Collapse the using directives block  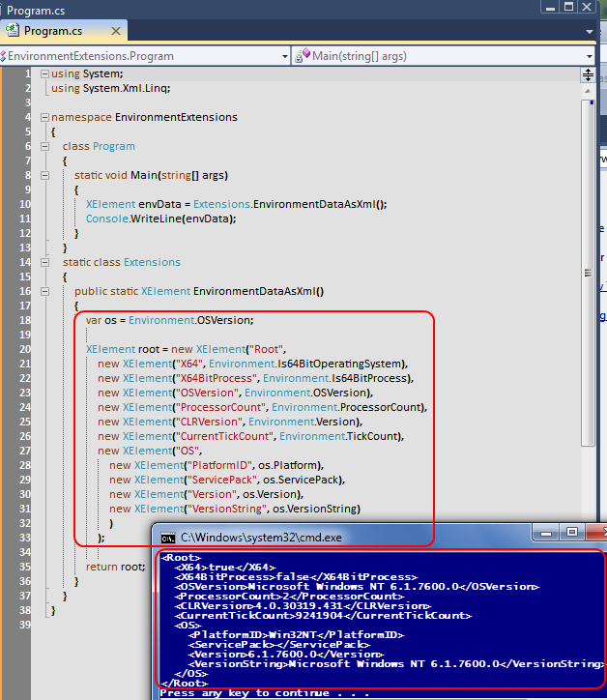pos(44,73)
